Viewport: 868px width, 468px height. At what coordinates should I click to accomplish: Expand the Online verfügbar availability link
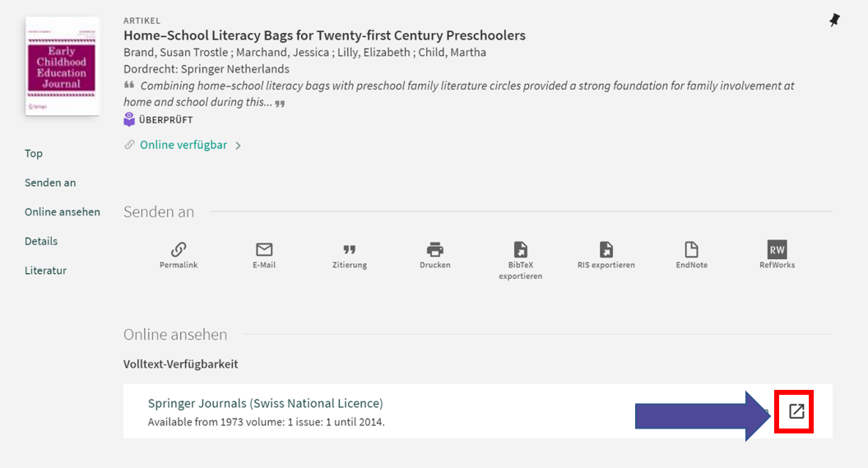click(x=183, y=145)
